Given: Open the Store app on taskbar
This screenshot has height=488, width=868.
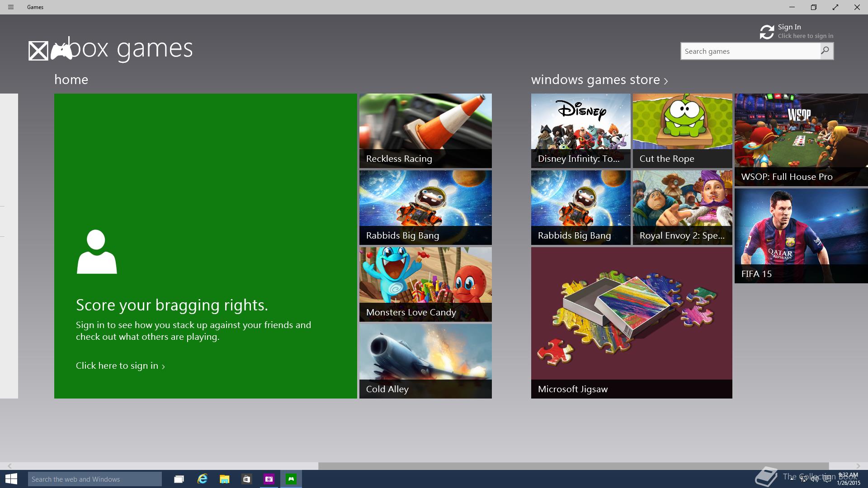Looking at the screenshot, I should [x=246, y=479].
